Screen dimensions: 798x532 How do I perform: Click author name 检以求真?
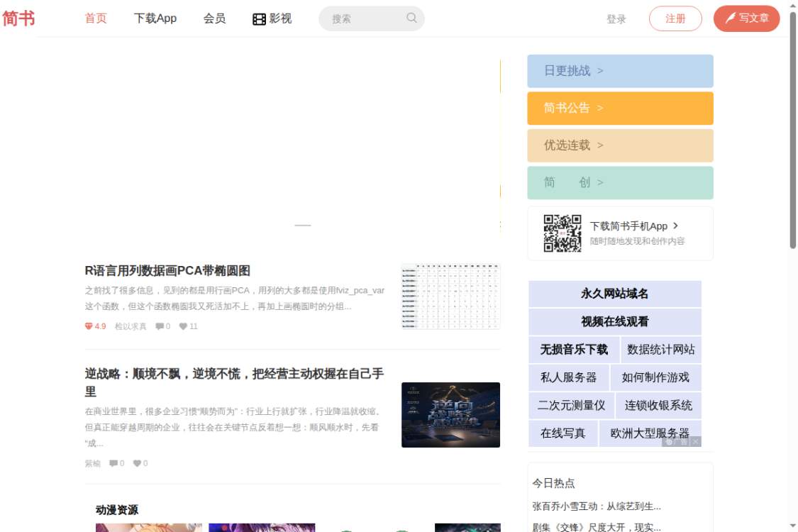point(131,326)
